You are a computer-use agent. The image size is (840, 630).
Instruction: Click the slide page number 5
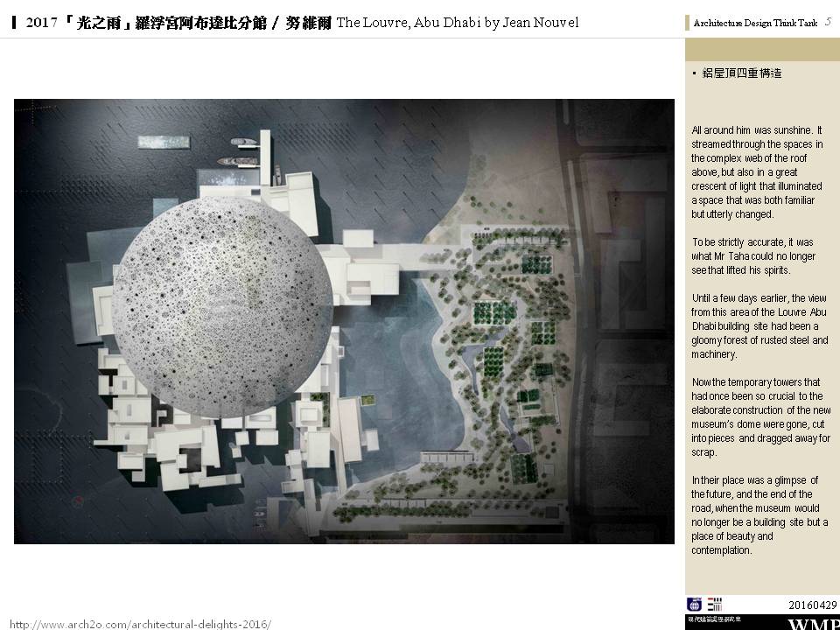point(828,23)
